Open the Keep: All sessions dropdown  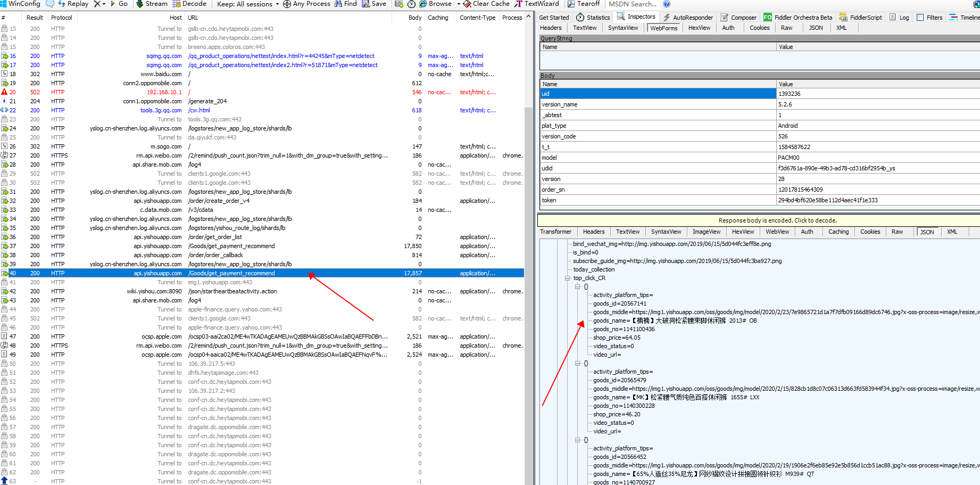[248, 4]
